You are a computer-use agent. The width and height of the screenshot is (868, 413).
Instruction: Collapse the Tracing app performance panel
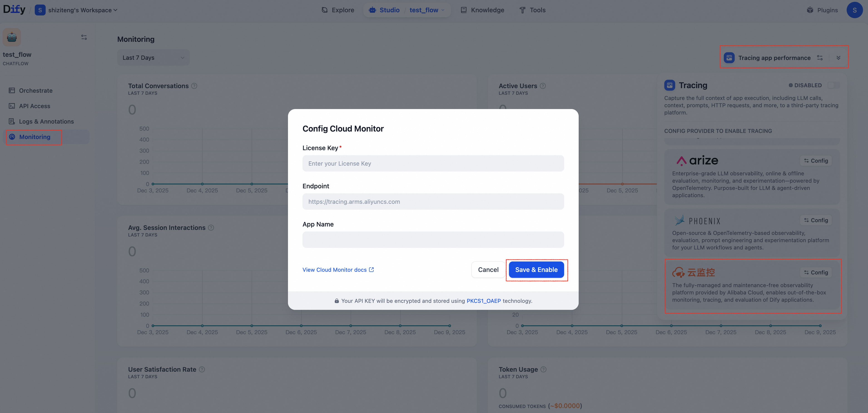pyautogui.click(x=839, y=57)
